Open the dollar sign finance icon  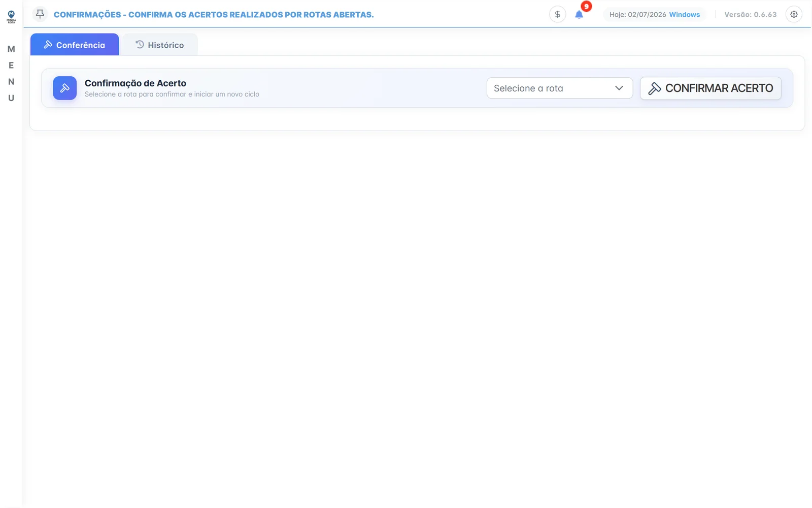pos(557,14)
